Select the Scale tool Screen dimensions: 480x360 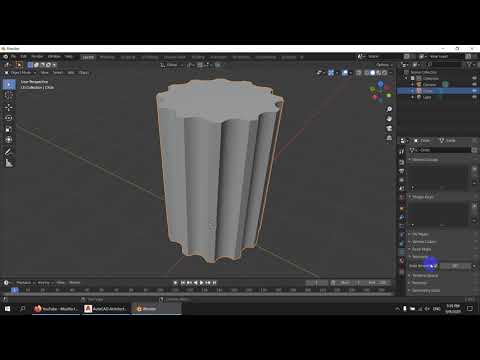pyautogui.click(x=9, y=129)
